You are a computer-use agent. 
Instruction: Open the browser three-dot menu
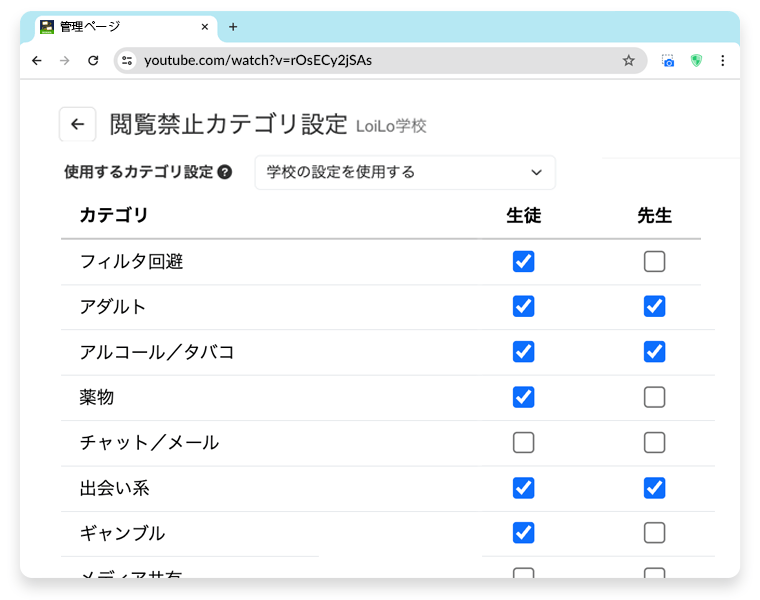tap(723, 61)
